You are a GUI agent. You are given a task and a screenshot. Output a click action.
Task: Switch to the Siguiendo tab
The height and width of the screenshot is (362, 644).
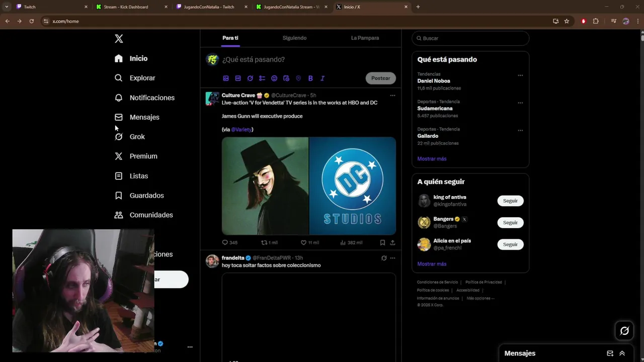point(294,38)
